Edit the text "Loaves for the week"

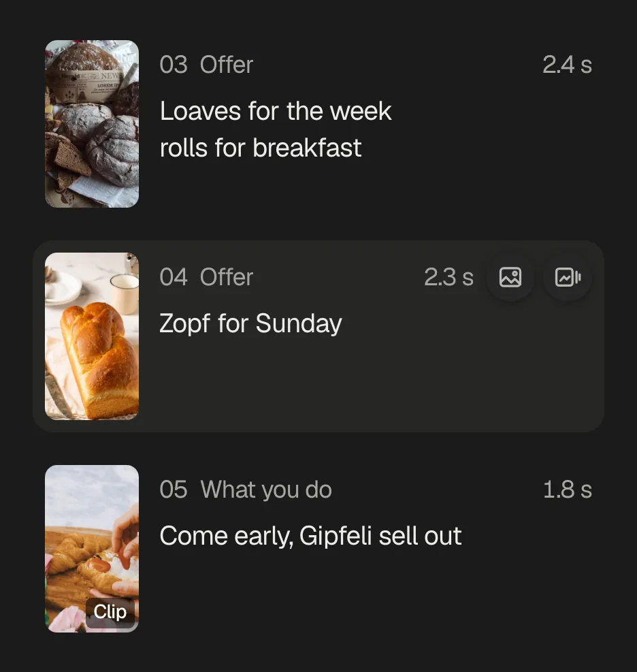(x=276, y=111)
